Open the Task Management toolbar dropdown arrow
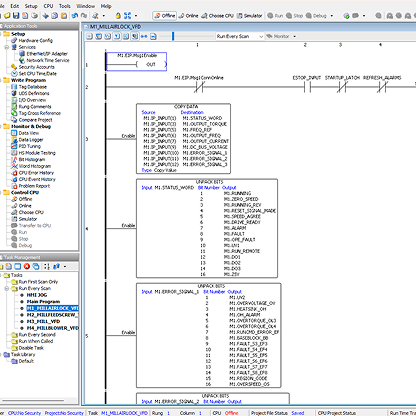416x416 pixels. 65,266
